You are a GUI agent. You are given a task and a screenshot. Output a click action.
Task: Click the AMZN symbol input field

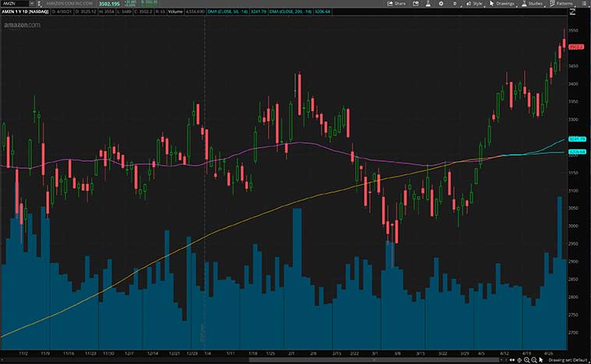[12, 4]
